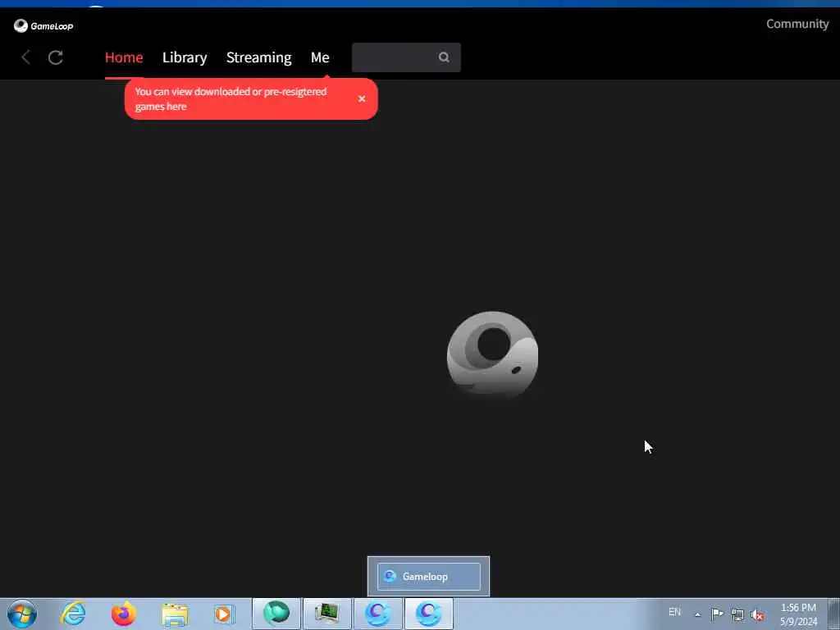Open the clock showing 1:56 PM
Screen dimensions: 840x630
tap(799, 614)
